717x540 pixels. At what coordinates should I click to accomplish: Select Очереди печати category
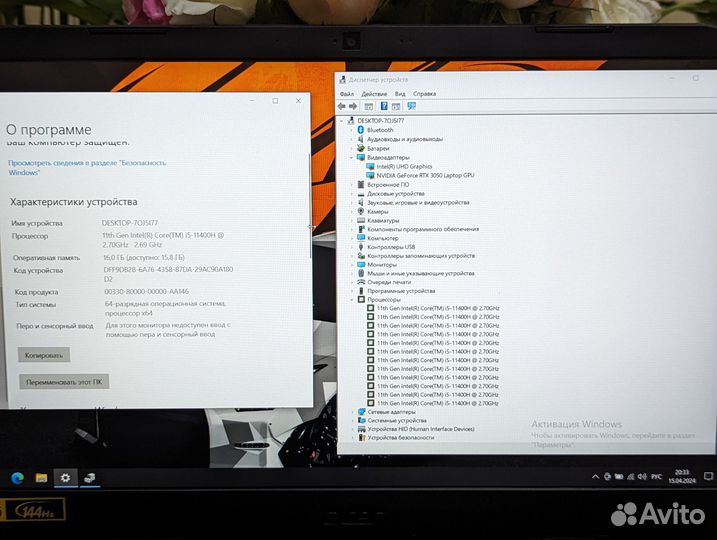point(389,282)
